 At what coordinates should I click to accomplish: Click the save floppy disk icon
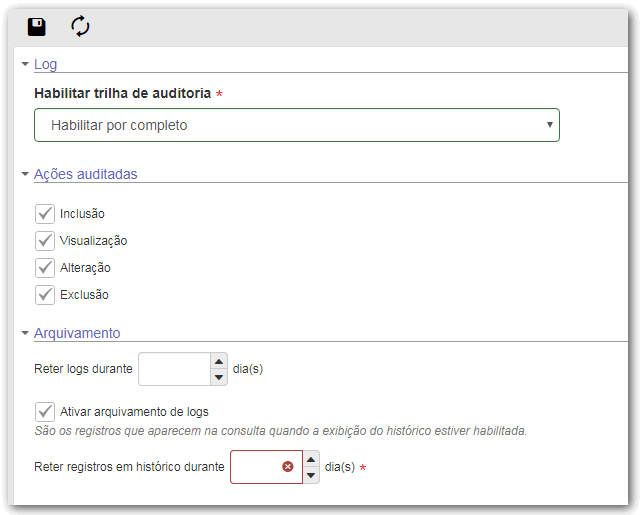(x=36, y=27)
